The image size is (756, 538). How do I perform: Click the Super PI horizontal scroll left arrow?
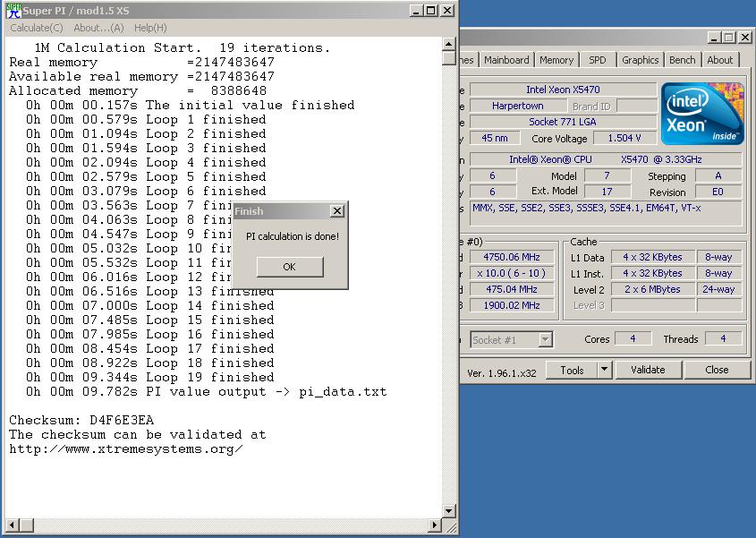coord(13,525)
